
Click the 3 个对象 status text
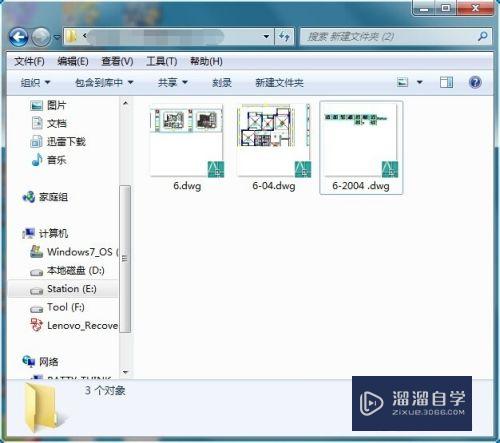pyautogui.click(x=105, y=390)
